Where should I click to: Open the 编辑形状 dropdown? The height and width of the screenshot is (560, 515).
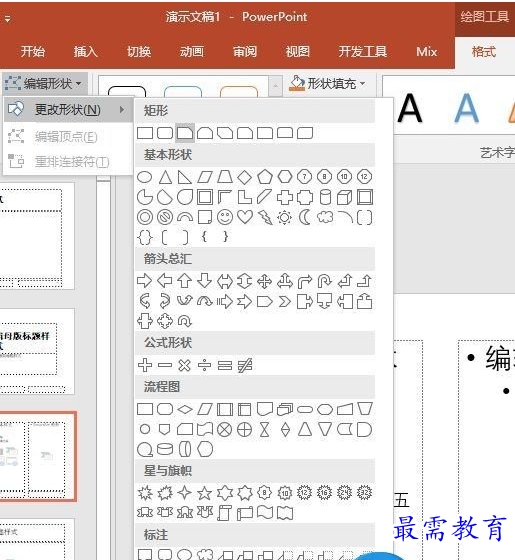[44, 84]
